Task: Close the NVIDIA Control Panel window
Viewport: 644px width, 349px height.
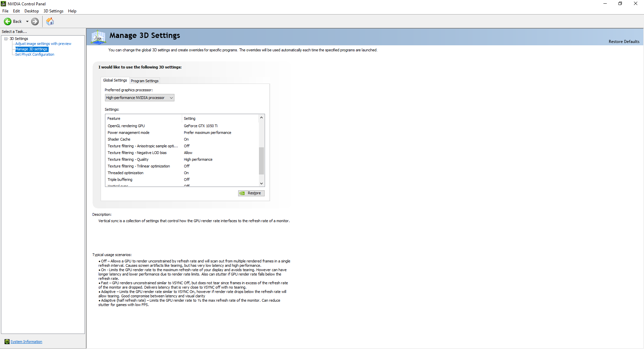Action: pos(636,4)
